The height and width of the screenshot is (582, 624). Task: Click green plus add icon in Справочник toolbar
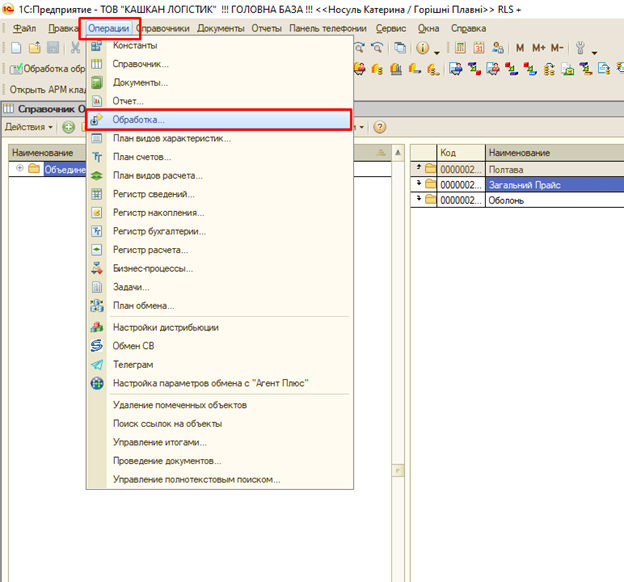point(68,127)
